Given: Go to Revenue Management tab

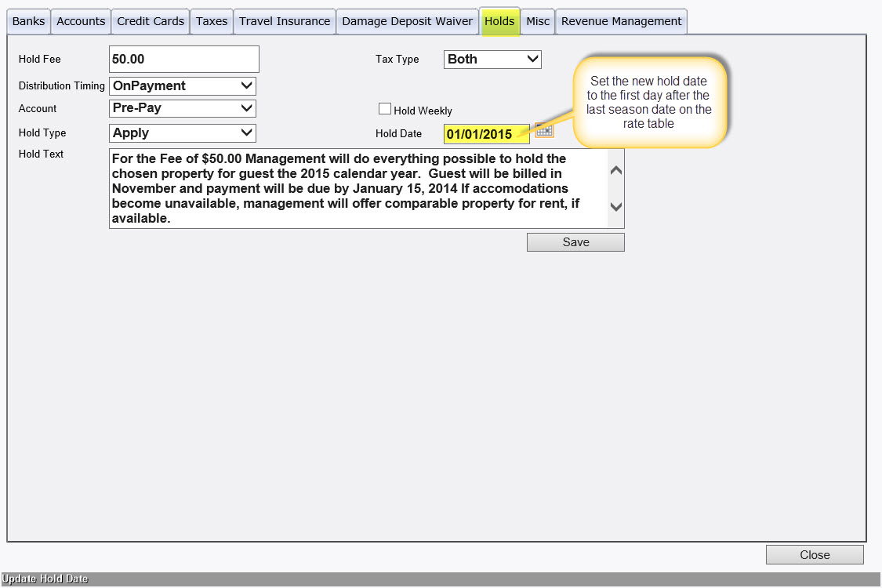Looking at the screenshot, I should click(622, 21).
